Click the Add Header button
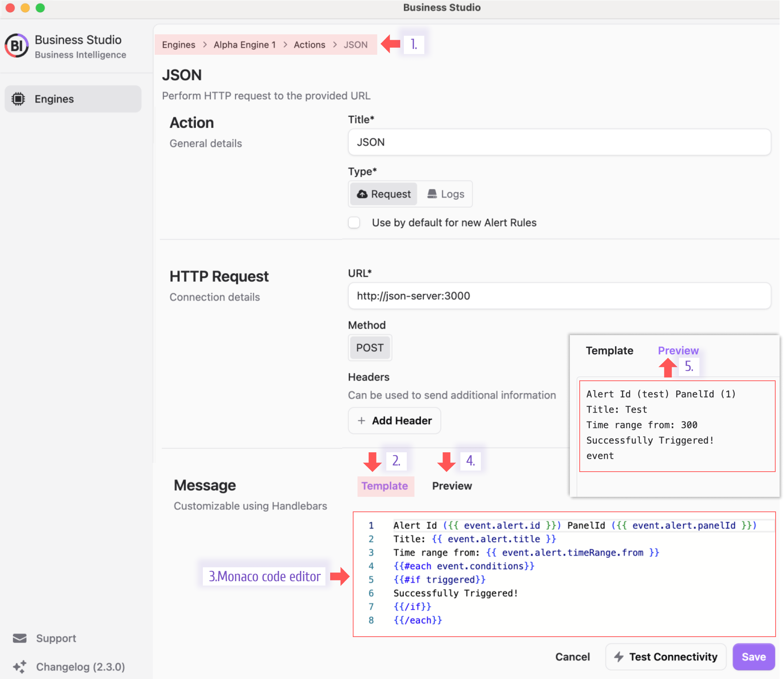The width and height of the screenshot is (784, 679). (394, 421)
